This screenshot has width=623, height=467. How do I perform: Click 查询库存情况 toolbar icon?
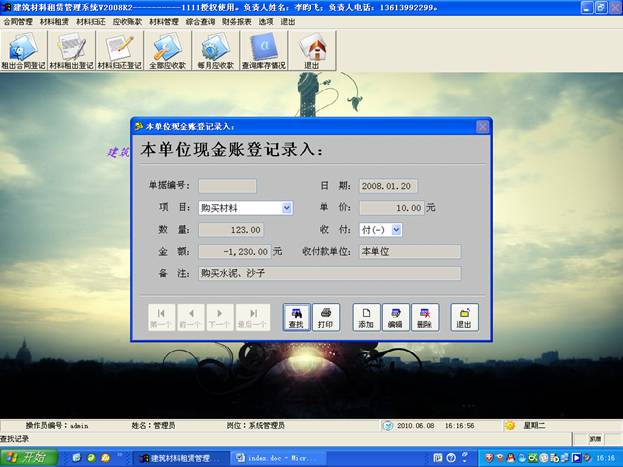click(x=263, y=51)
